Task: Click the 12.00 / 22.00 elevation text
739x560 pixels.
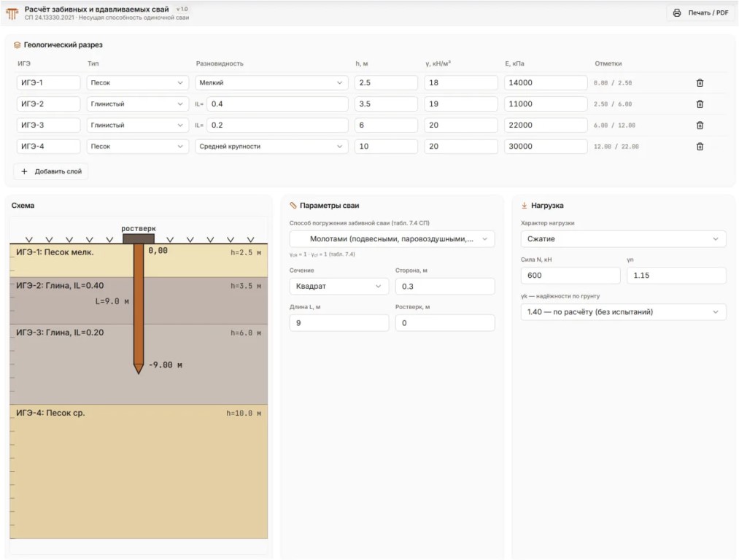Action: (x=616, y=147)
